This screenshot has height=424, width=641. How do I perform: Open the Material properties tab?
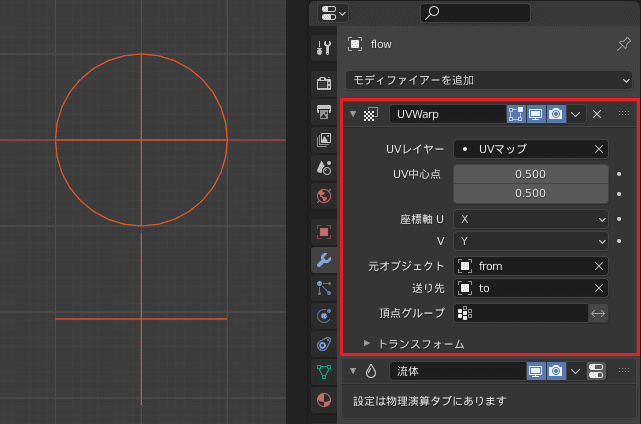click(x=324, y=400)
